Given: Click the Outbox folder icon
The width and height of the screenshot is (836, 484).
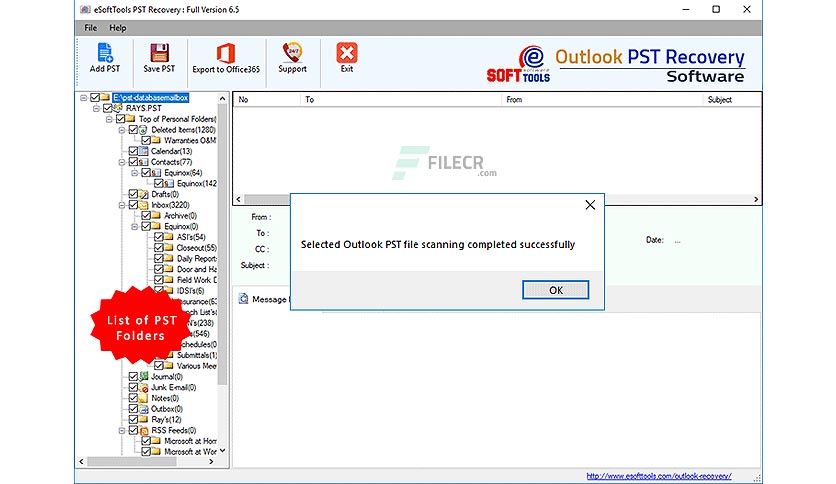Looking at the screenshot, I should 143,409.
